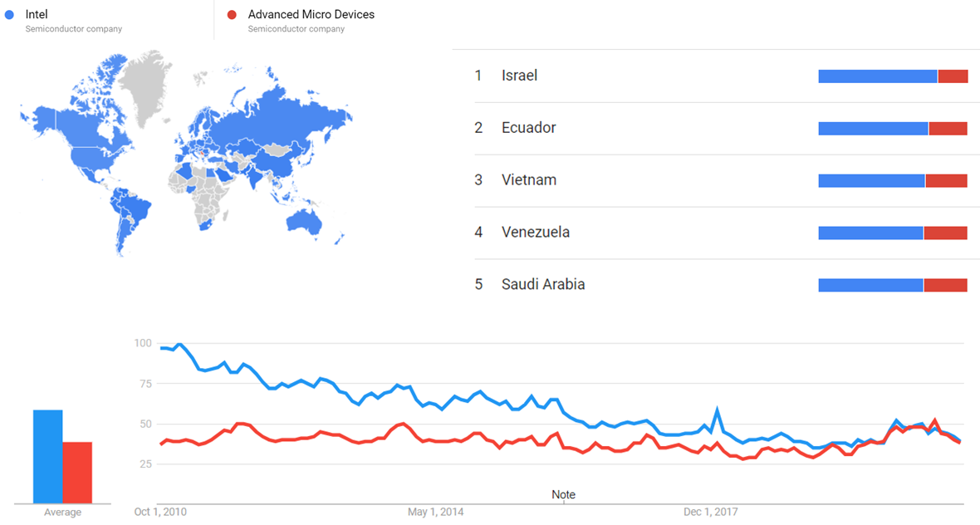Click the blue Intel legend dot

tap(9, 15)
